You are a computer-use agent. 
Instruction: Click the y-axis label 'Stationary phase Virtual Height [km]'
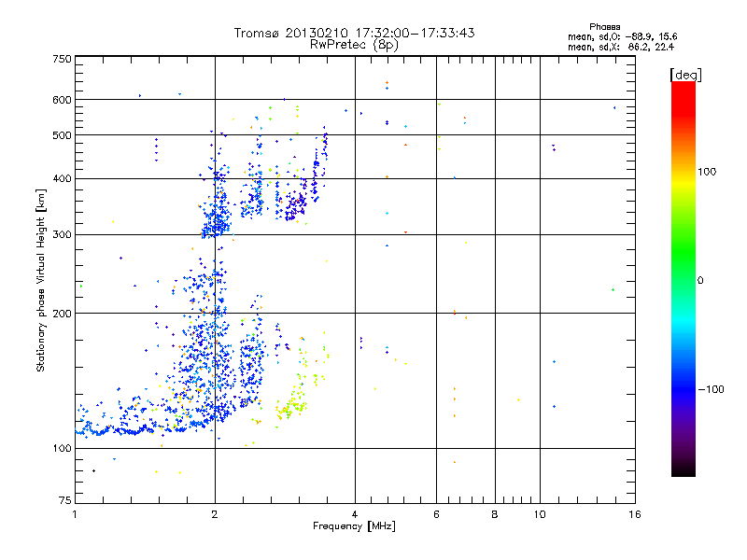tap(40, 281)
